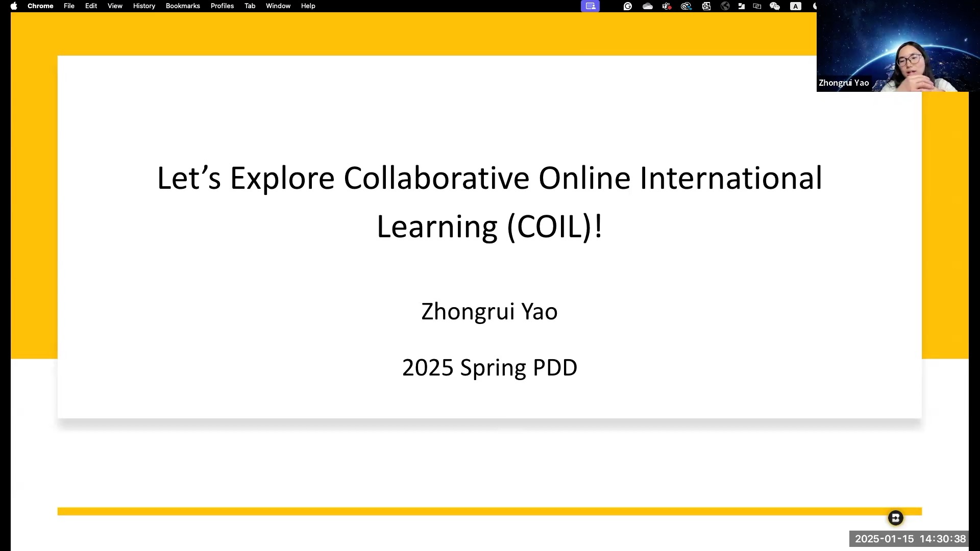The width and height of the screenshot is (980, 551).
Task: Open the WeChat menu bar icon
Action: click(x=775, y=6)
